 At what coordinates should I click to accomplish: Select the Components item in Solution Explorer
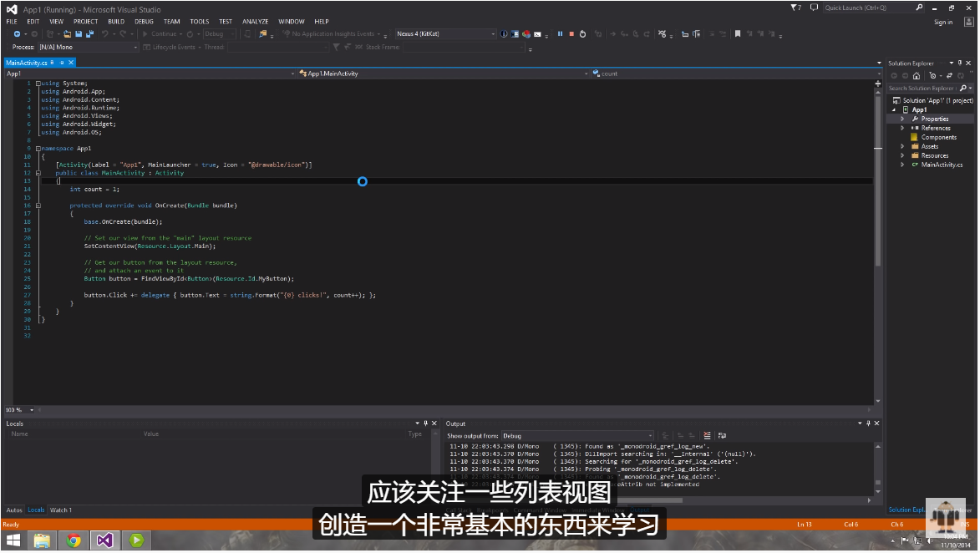[x=939, y=138]
